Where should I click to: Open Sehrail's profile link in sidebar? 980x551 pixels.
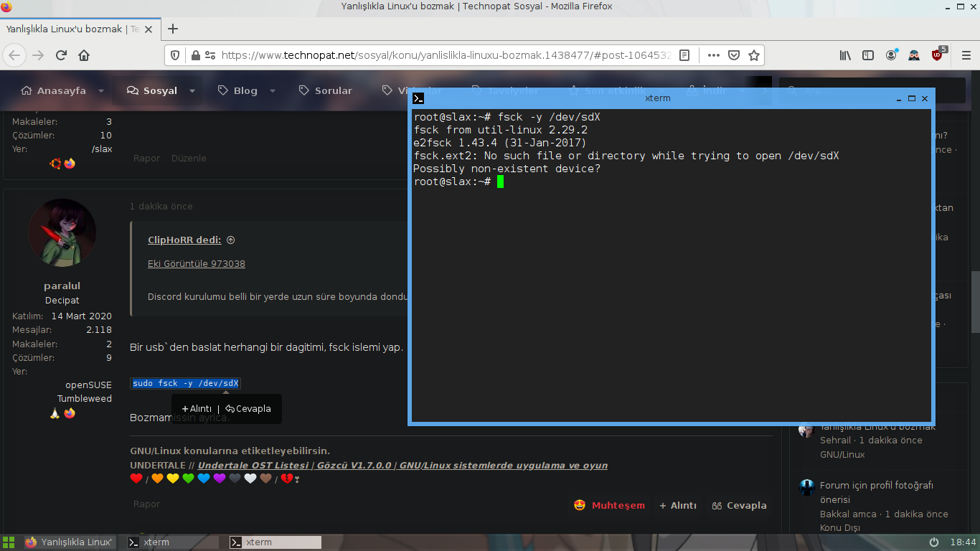pyautogui.click(x=835, y=441)
